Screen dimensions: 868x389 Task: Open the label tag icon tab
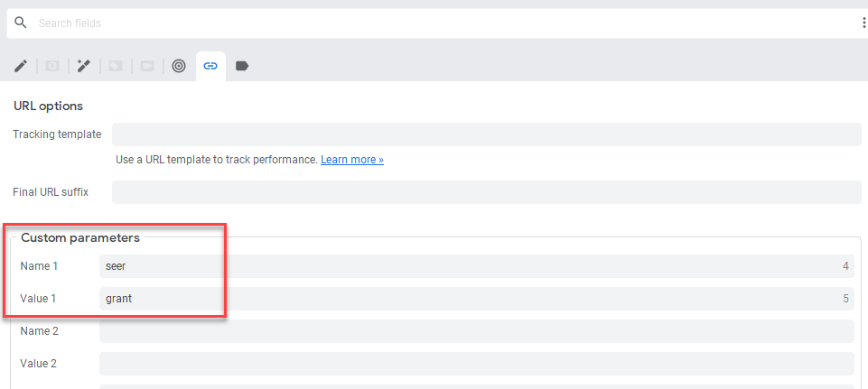click(242, 66)
